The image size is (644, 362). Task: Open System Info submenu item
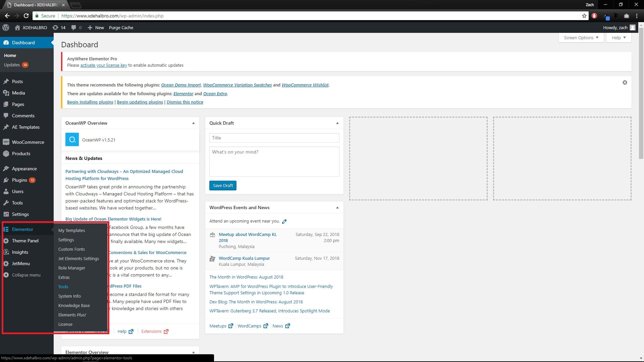[x=69, y=296]
